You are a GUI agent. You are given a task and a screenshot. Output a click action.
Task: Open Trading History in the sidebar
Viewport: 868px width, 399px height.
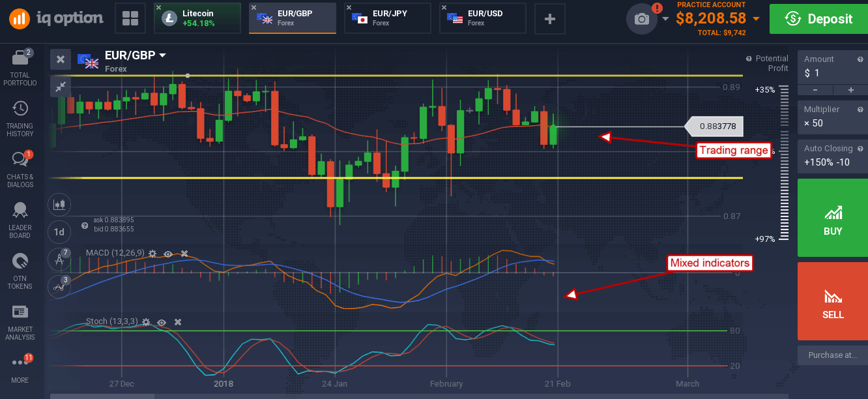20,119
